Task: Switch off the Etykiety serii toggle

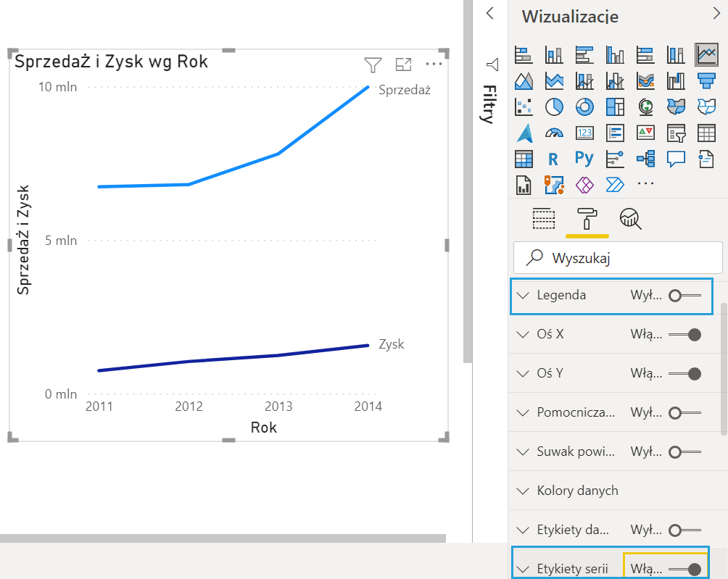Action: pyautogui.click(x=685, y=569)
